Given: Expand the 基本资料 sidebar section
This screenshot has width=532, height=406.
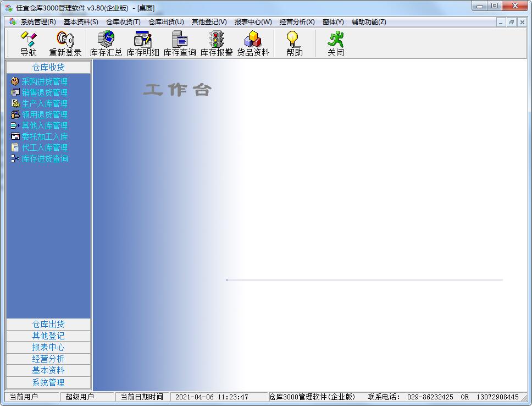Looking at the screenshot, I should pyautogui.click(x=48, y=370).
